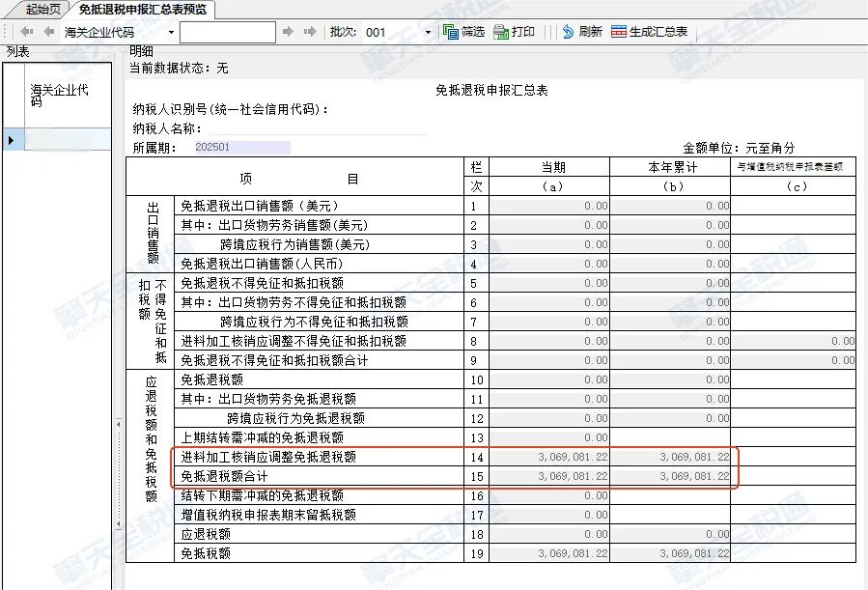Click the search text input box
The image size is (868, 590).
pyautogui.click(x=227, y=32)
